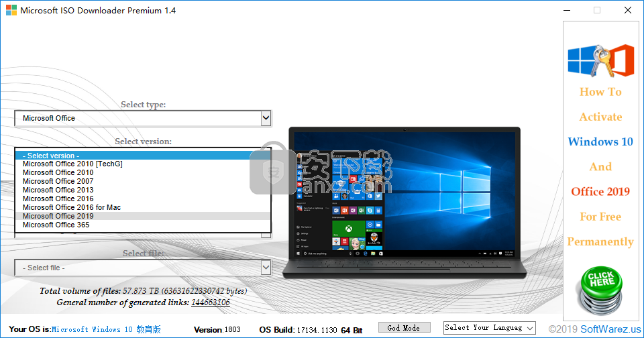This screenshot has width=644, height=338.
Task: Click the Version 1803 status text
Action: coord(217,330)
